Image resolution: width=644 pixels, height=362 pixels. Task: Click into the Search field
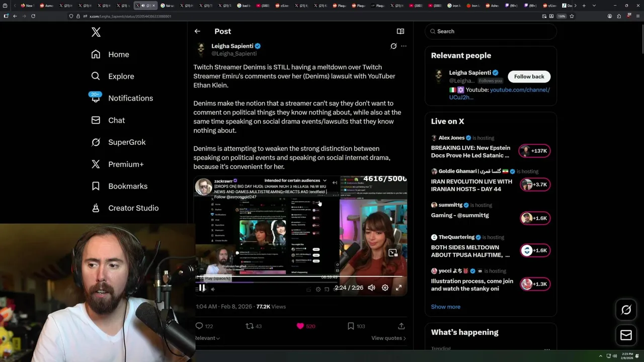coord(491,31)
